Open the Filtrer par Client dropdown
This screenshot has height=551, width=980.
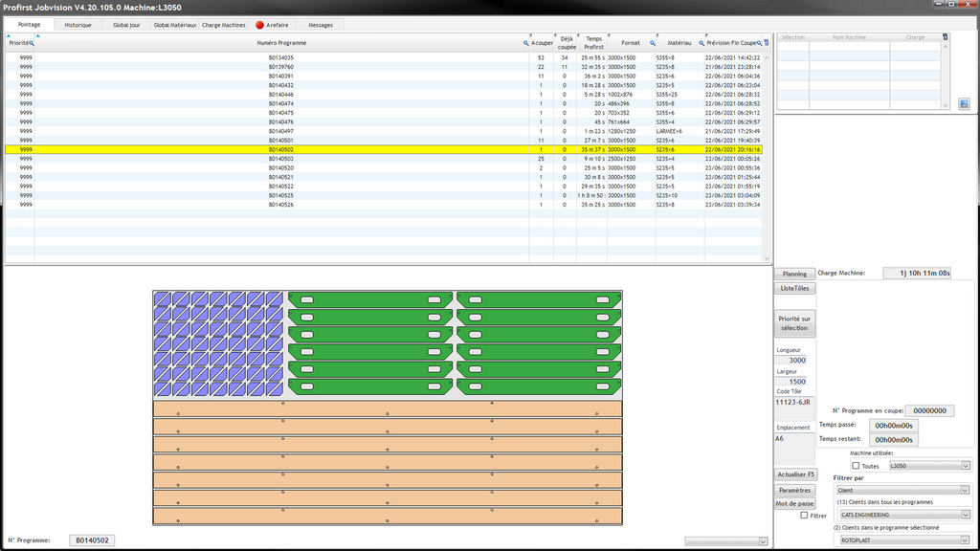pos(902,490)
